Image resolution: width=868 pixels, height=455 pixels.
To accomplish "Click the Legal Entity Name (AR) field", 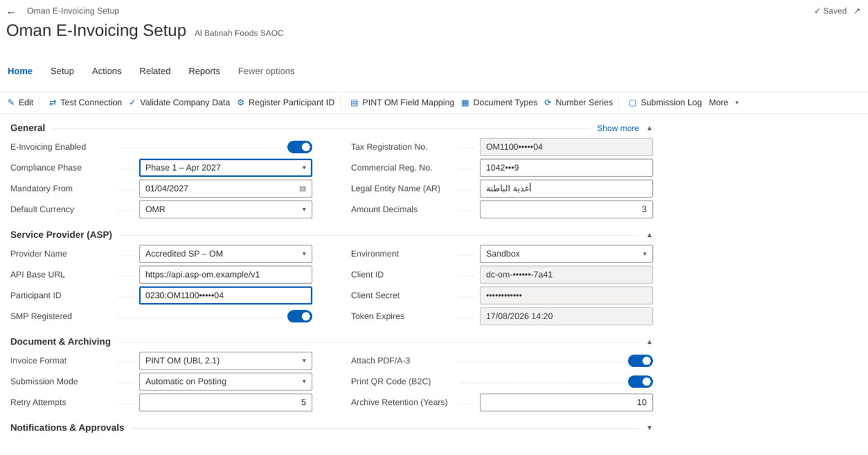I will [566, 188].
